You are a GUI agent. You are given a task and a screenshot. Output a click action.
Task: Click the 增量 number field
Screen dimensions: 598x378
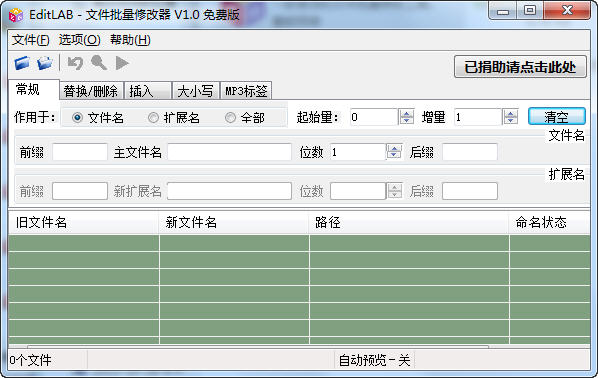[x=478, y=117]
